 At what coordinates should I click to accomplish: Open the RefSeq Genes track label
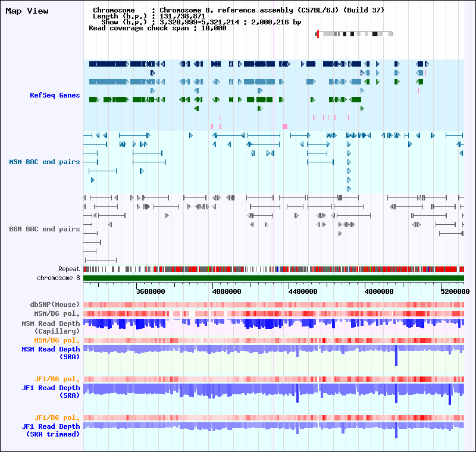pyautogui.click(x=55, y=95)
